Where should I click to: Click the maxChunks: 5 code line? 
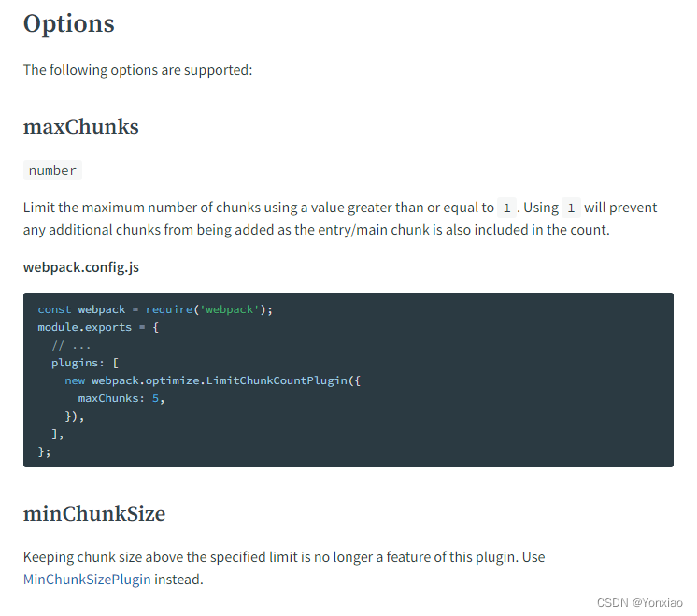point(121,398)
